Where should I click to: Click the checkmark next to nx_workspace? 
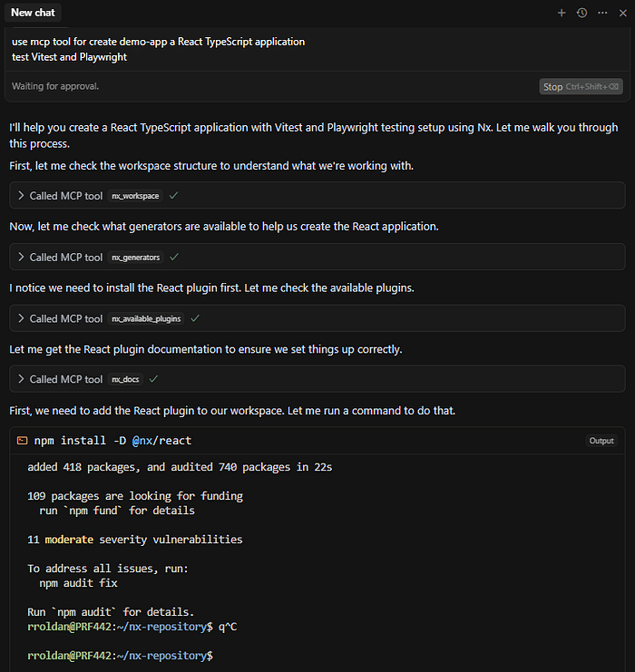point(173,195)
